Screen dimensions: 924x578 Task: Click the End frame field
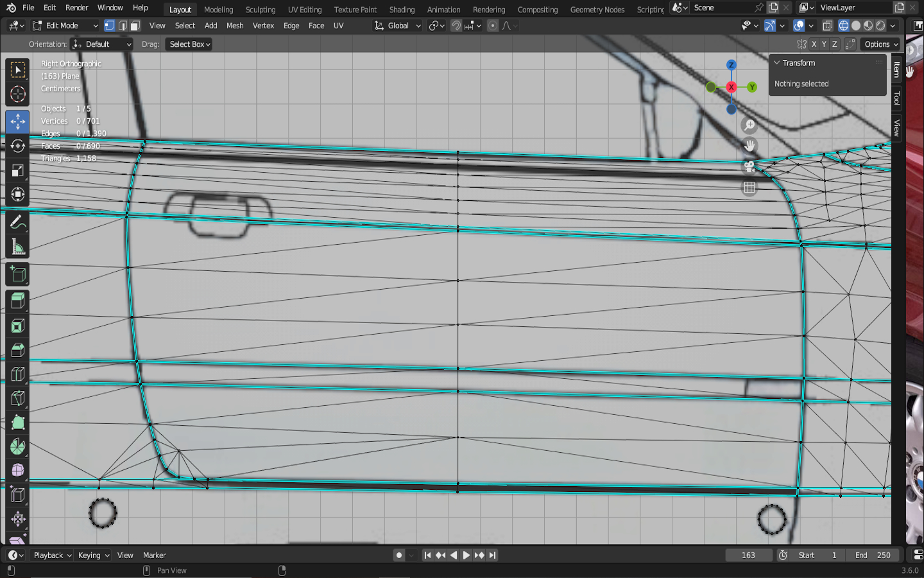tap(872, 556)
